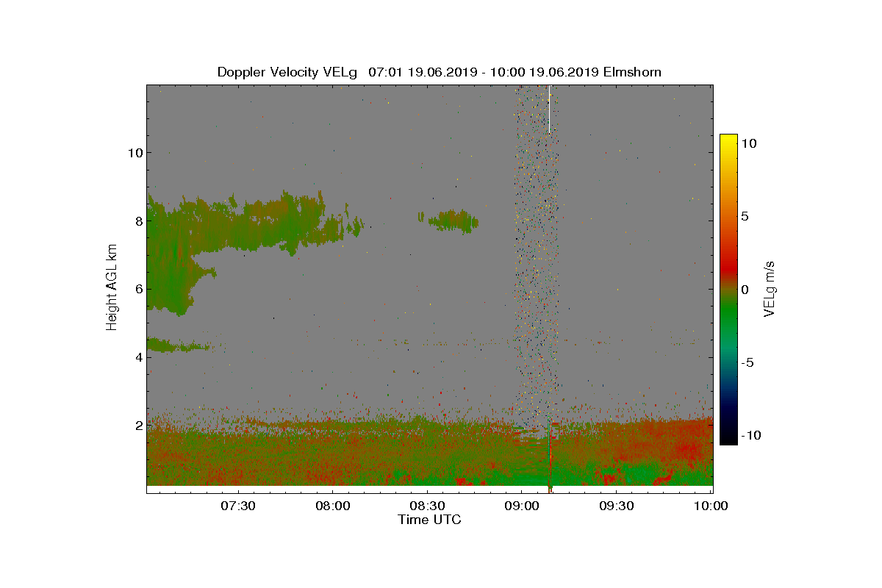Click the yellow top of the colorbar
Image resolution: width=882 pixels, height=588 pixels.
click(728, 141)
